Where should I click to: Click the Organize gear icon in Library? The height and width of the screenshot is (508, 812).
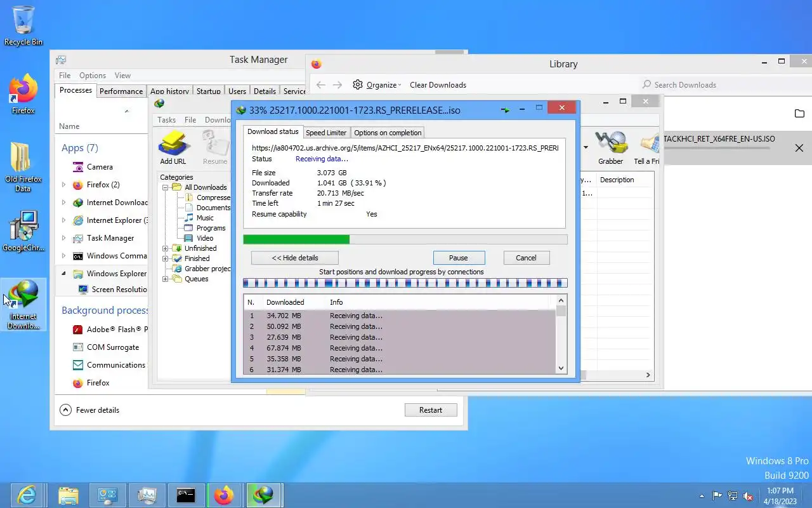[x=358, y=84]
